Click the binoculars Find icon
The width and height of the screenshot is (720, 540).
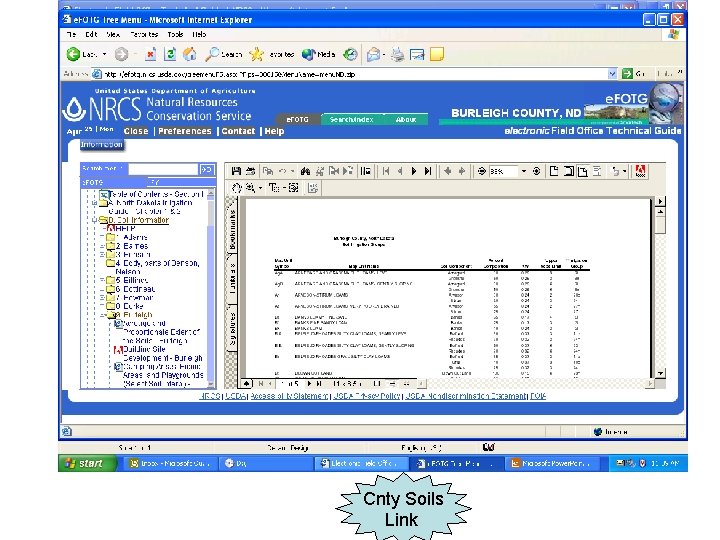click(x=305, y=171)
